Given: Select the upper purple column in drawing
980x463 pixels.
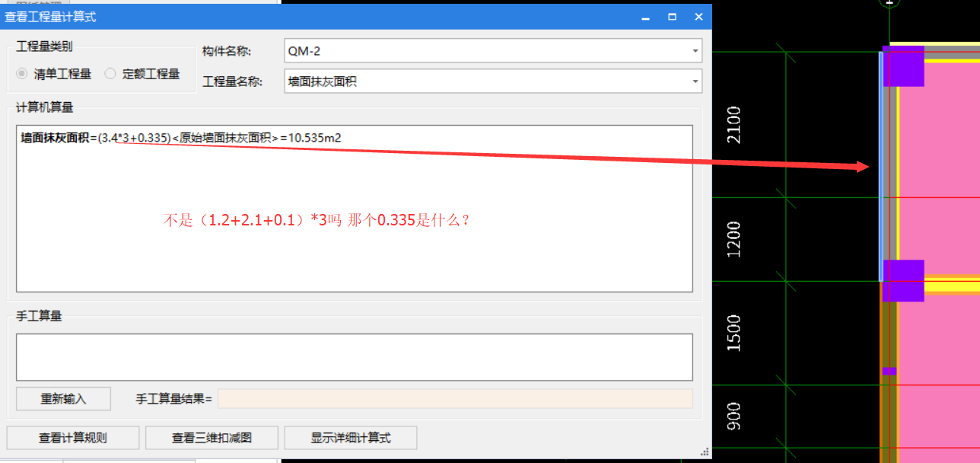Looking at the screenshot, I should (903, 66).
